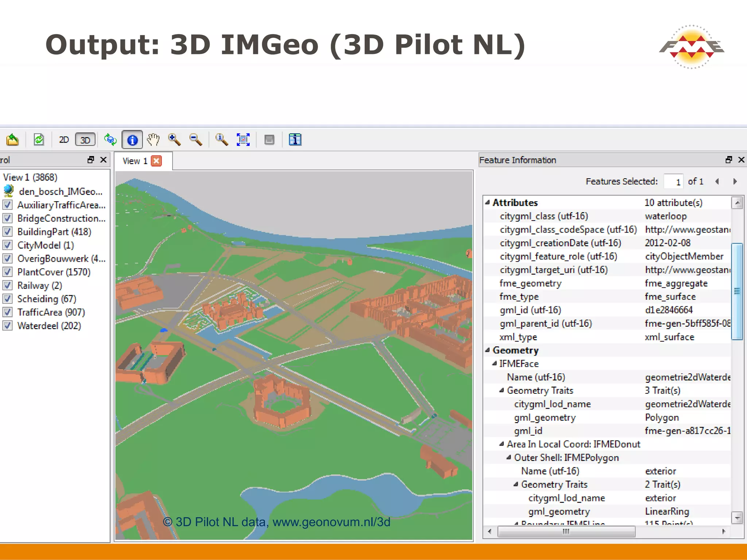Image resolution: width=747 pixels, height=560 pixels.
Task: Click the Zoom to full extents icon
Action: pyautogui.click(x=243, y=140)
